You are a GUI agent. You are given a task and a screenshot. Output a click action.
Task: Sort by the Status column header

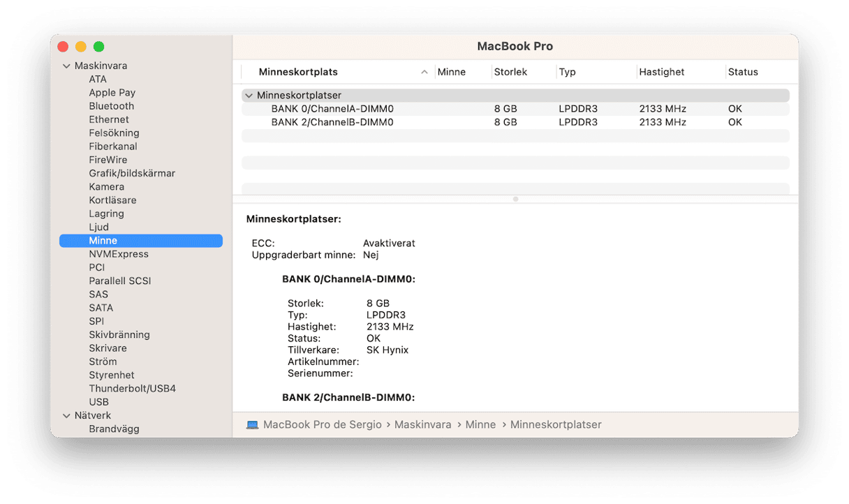743,72
